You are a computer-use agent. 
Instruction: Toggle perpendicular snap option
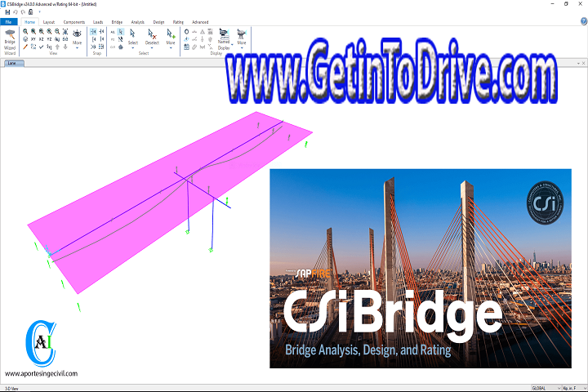[x=101, y=39]
